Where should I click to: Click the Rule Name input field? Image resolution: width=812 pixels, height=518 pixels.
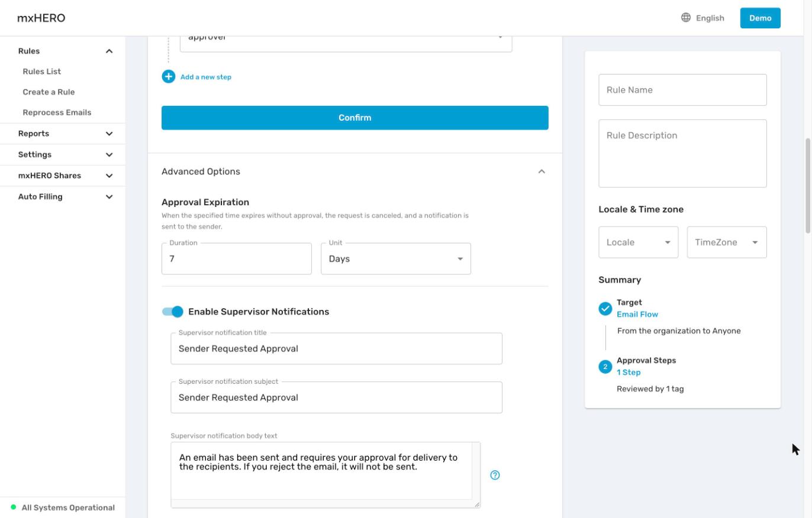pos(682,90)
